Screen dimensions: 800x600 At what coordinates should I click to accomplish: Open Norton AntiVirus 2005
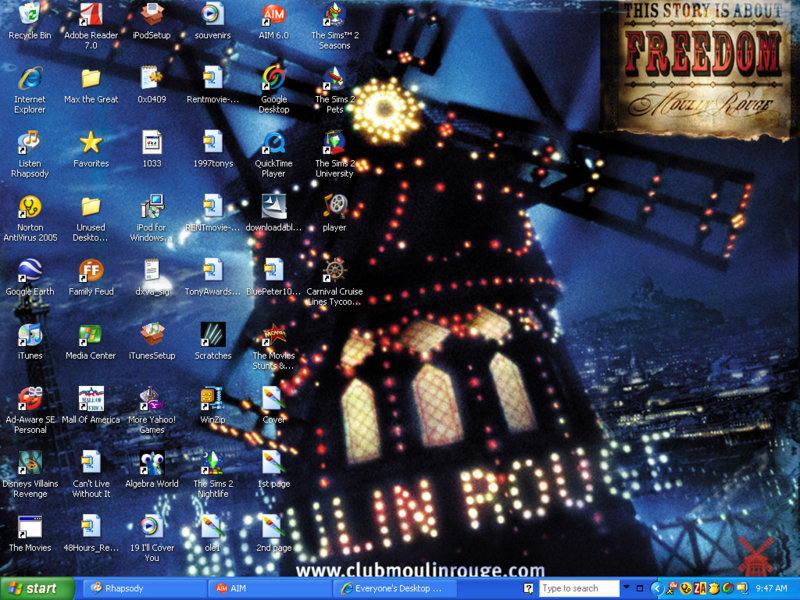coord(30,212)
